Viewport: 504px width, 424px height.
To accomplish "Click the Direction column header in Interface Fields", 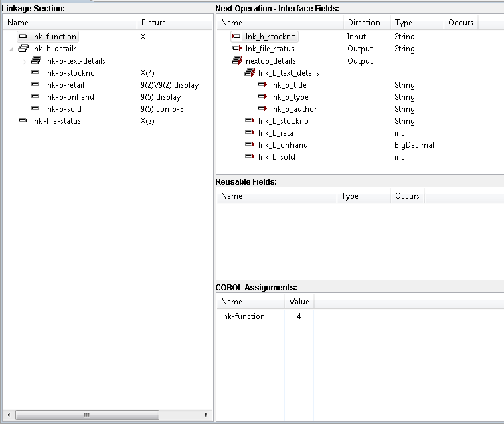I will [x=363, y=23].
